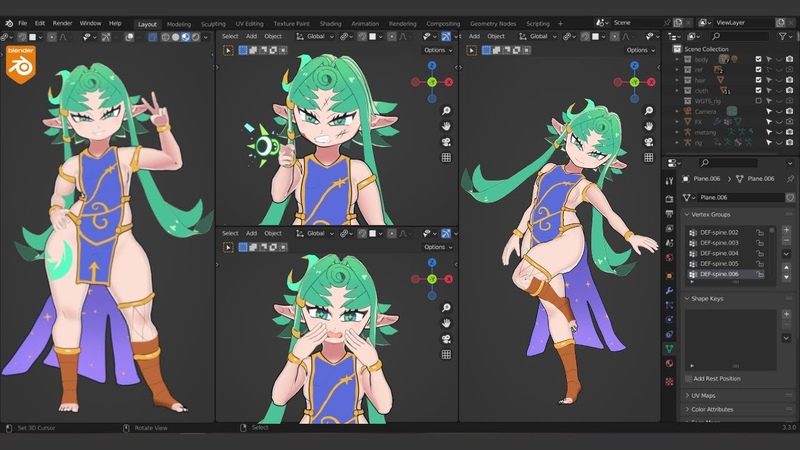Toggle the lock on DEF-spine.002 vertex group

point(760,233)
